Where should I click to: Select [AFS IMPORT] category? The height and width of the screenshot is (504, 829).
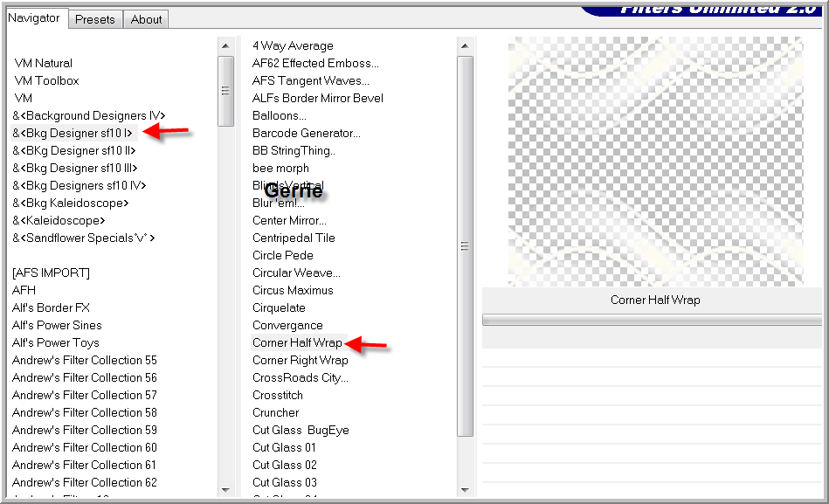[51, 273]
